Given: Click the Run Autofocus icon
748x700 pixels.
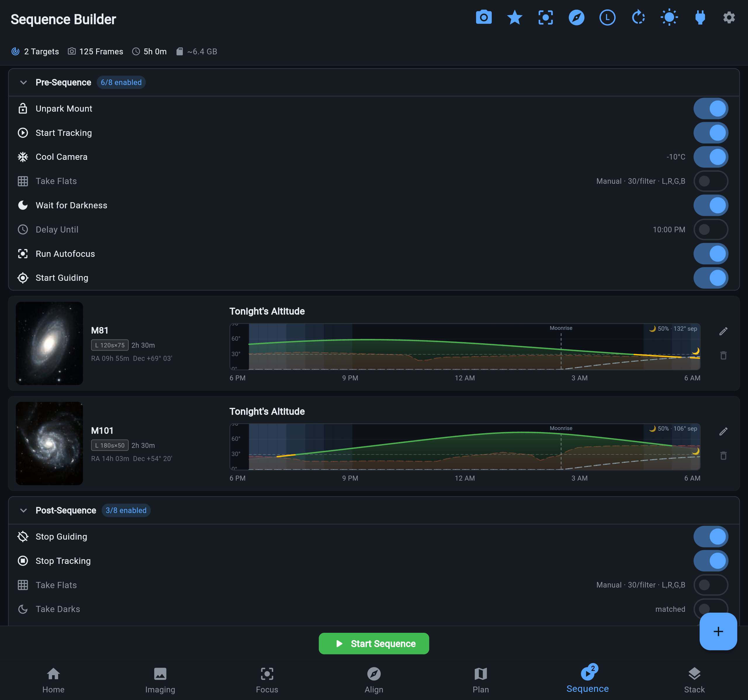Looking at the screenshot, I should click(x=23, y=254).
